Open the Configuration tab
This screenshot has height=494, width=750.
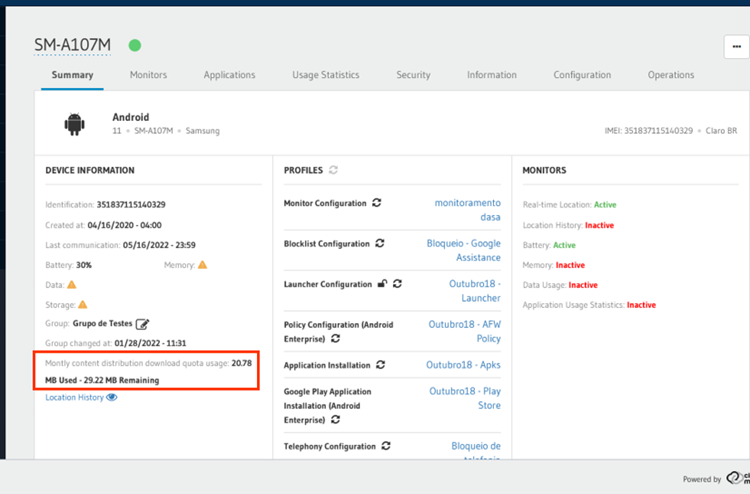coord(582,75)
